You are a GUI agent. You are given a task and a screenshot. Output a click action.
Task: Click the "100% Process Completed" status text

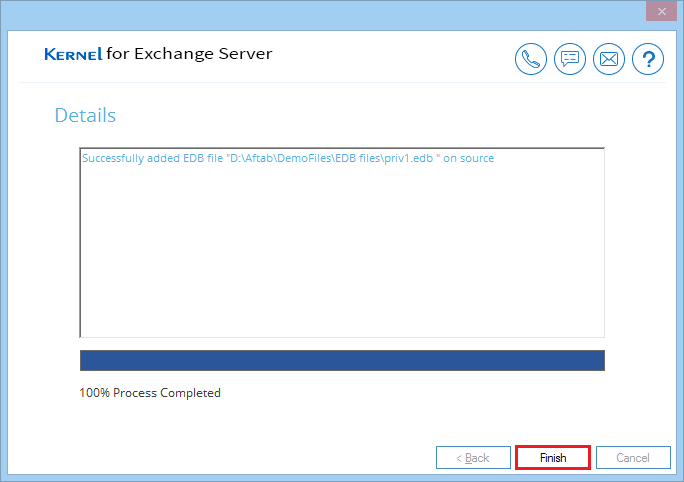point(150,393)
